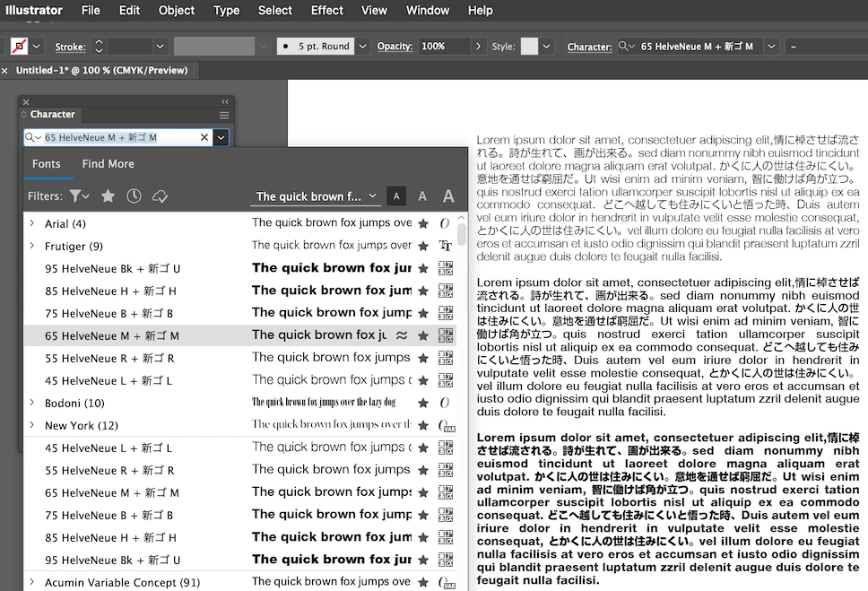Select the Untitled-1 document tab
868x591 pixels.
point(102,70)
